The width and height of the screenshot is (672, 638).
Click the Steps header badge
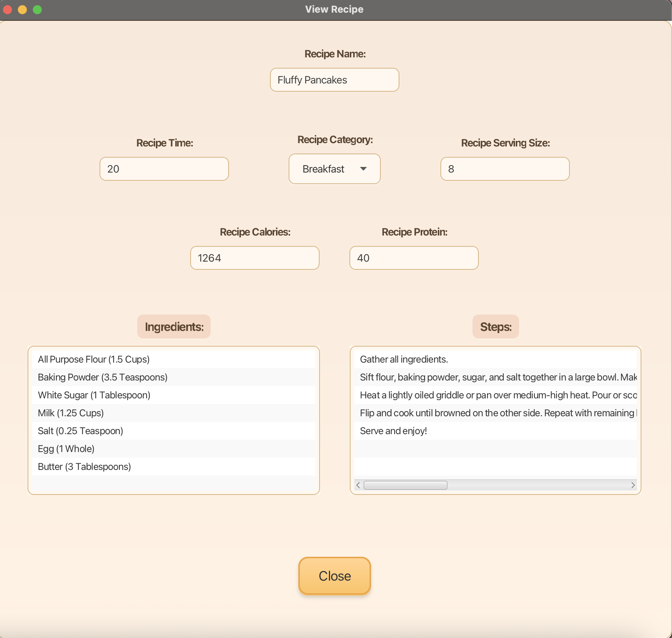[495, 326]
